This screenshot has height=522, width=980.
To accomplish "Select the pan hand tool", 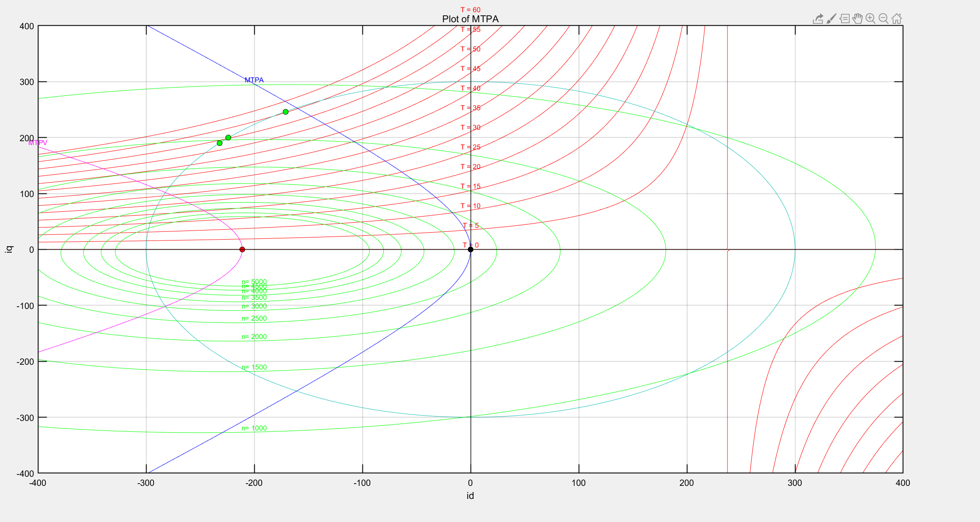I will point(857,19).
